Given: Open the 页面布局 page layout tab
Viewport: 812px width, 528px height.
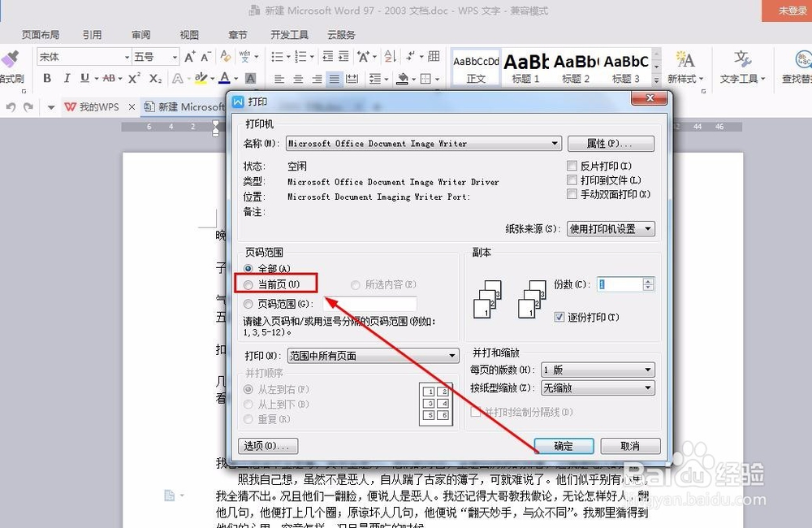Looking at the screenshot, I should [x=41, y=35].
